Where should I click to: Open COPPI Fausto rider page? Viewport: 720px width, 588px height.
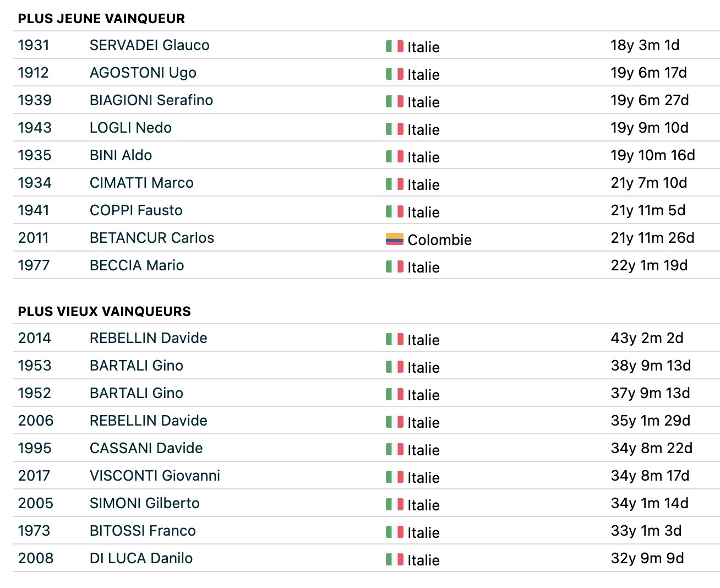[x=136, y=210]
